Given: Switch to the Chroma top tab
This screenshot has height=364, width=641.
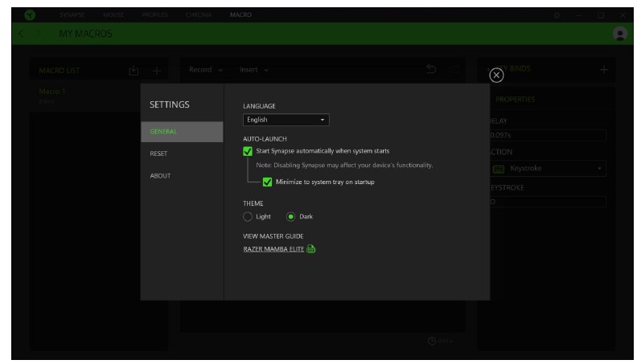Looking at the screenshot, I should pyautogui.click(x=199, y=14).
